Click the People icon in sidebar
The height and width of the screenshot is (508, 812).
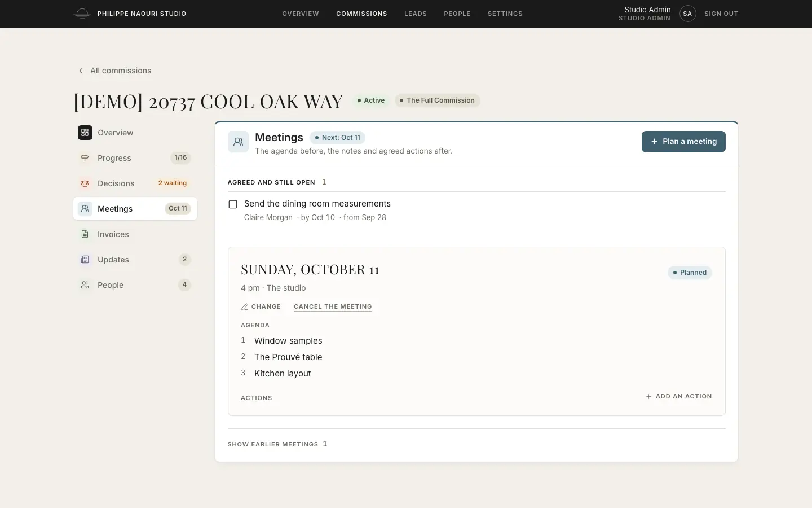[x=85, y=285]
